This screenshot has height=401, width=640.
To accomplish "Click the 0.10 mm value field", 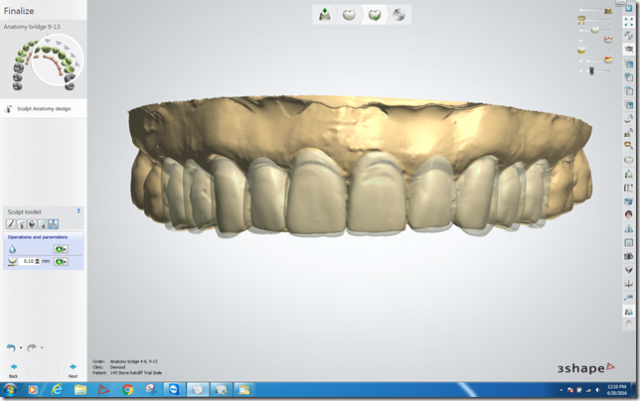I will tap(27, 261).
